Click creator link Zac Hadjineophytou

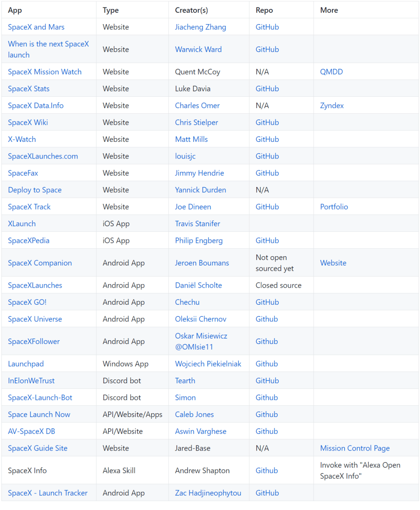[208, 493]
